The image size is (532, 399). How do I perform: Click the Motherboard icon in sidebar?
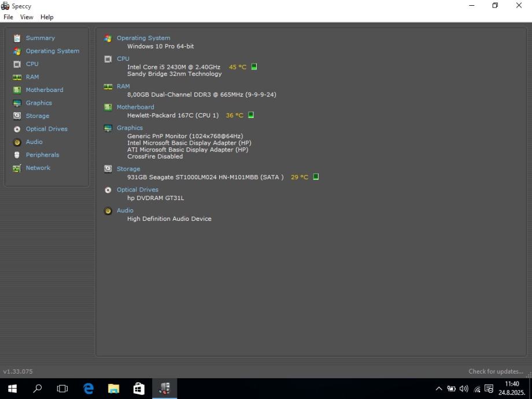pyautogui.click(x=17, y=90)
